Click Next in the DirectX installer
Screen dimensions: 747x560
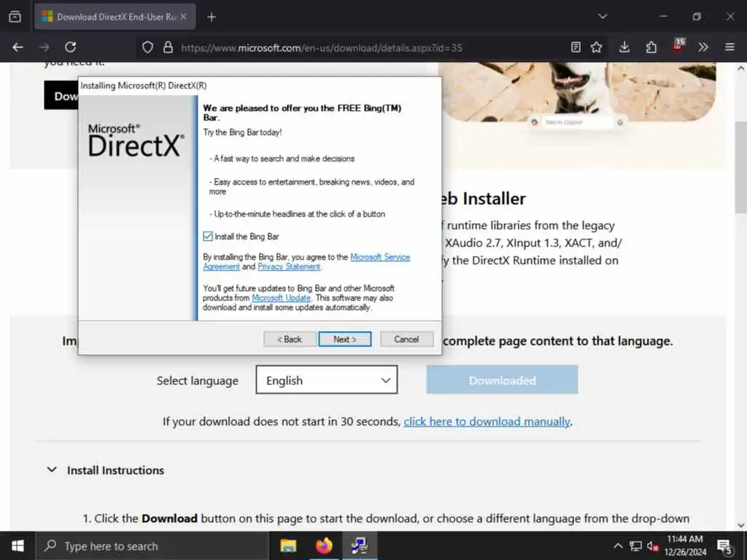pos(344,339)
